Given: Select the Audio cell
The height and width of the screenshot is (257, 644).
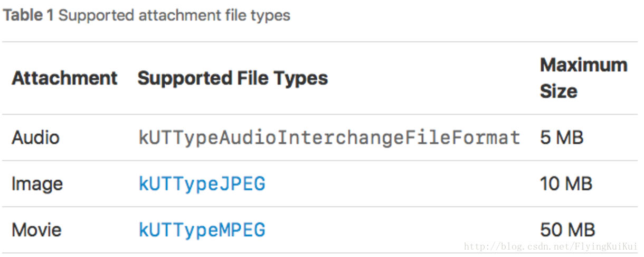Looking at the screenshot, I should [35, 138].
